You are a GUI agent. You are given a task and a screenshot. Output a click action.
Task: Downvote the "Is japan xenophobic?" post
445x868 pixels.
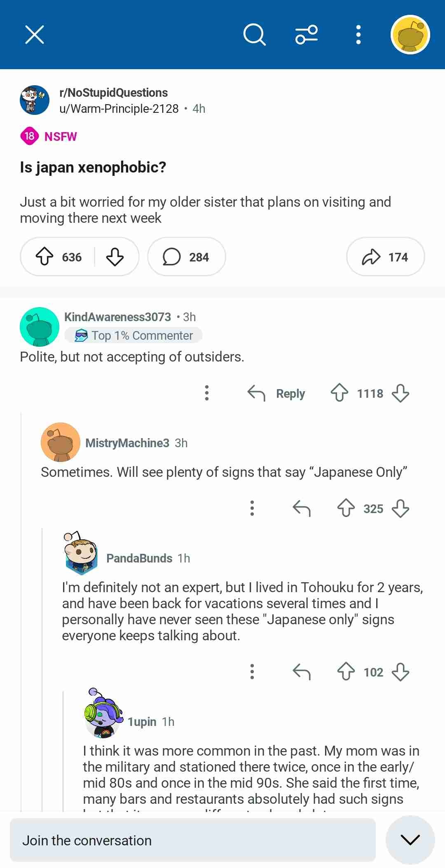click(115, 257)
